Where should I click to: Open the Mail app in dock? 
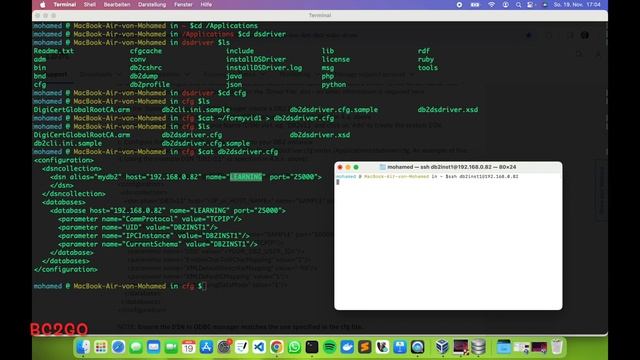153,347
